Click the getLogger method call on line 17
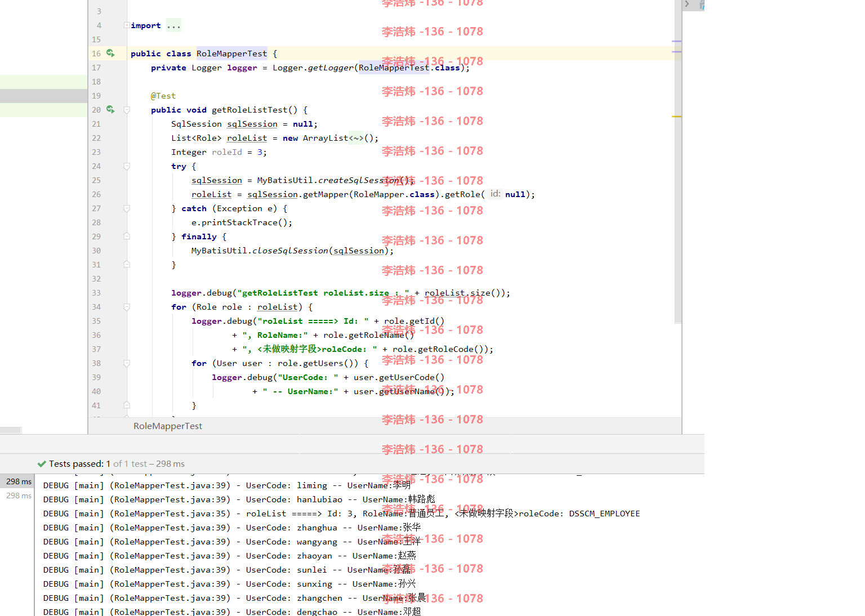This screenshot has width=865, height=616. [331, 68]
